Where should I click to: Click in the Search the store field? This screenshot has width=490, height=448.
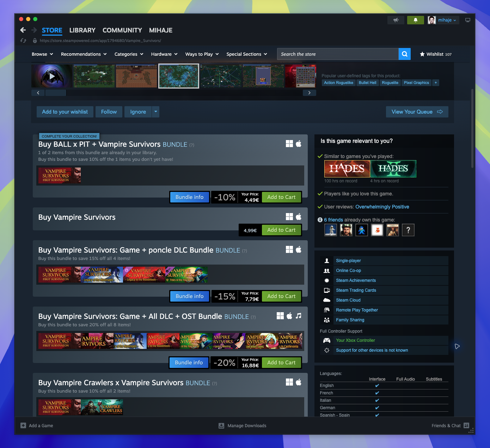[338, 54]
